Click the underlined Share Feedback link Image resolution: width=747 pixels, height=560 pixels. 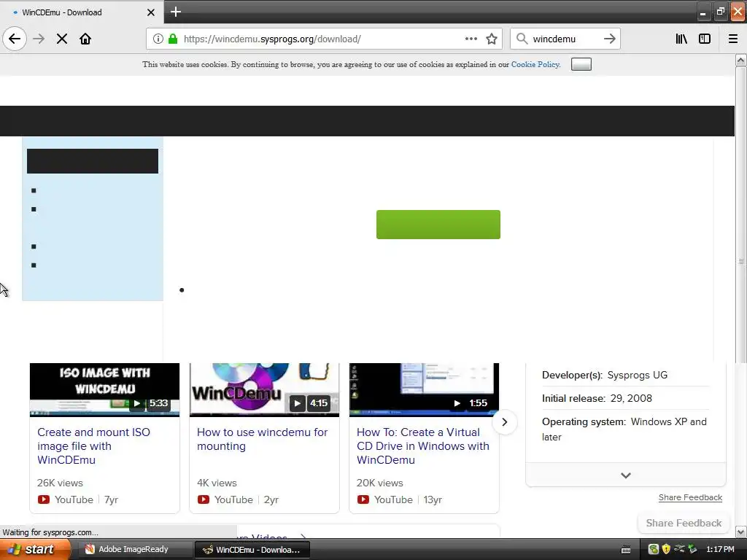point(690,497)
